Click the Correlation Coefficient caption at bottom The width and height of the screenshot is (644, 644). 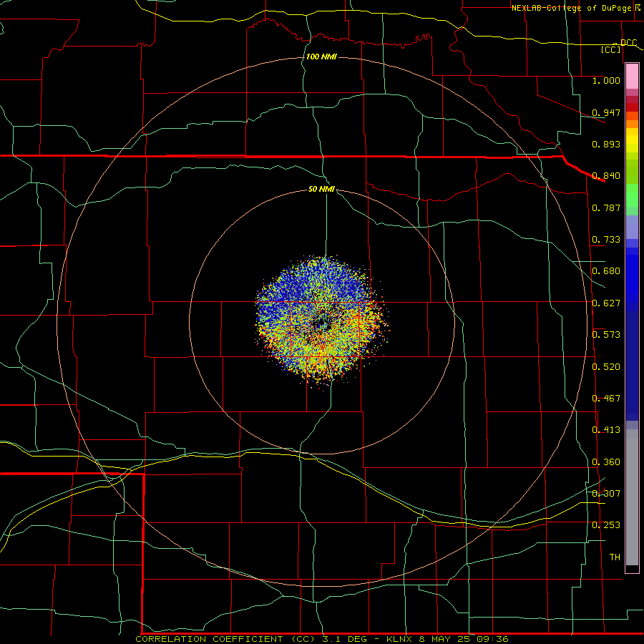pos(322,639)
